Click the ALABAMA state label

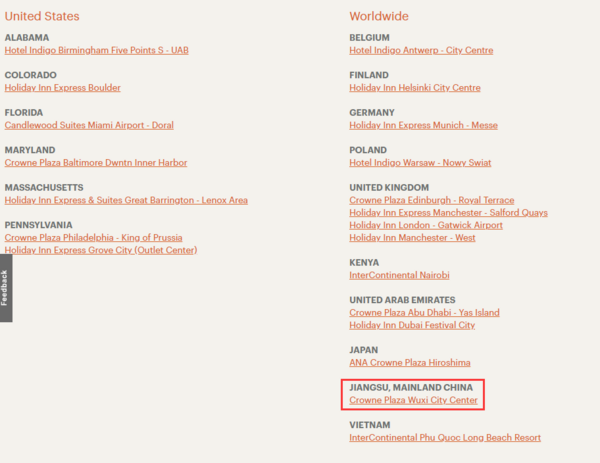coord(27,37)
